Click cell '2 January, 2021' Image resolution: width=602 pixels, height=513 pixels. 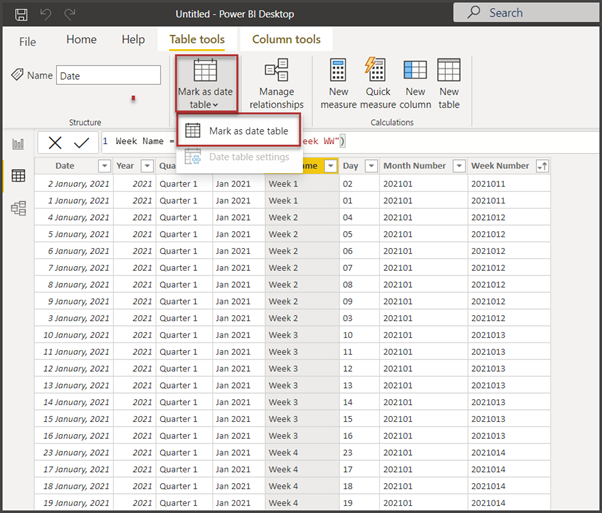74,184
